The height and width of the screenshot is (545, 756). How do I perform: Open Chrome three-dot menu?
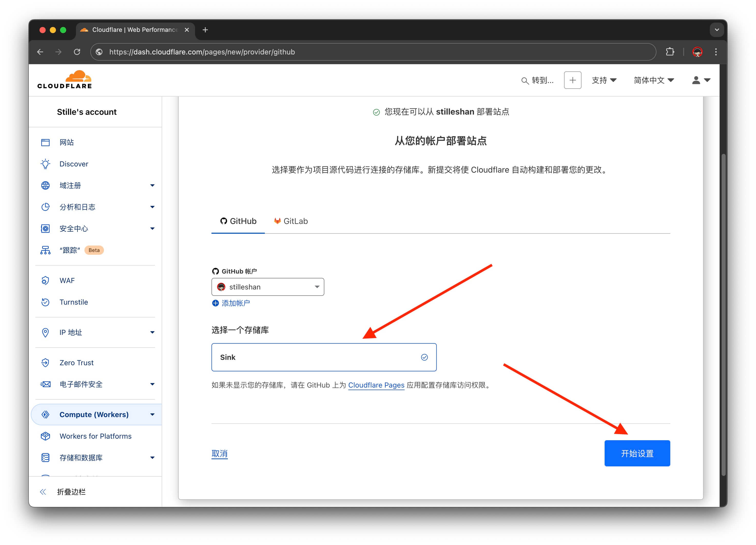click(716, 52)
